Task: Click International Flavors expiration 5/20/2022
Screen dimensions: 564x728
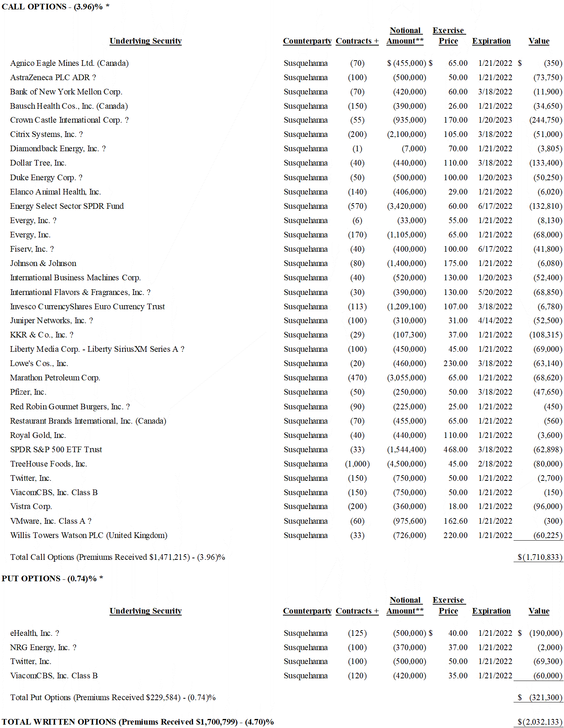Action: (x=495, y=292)
